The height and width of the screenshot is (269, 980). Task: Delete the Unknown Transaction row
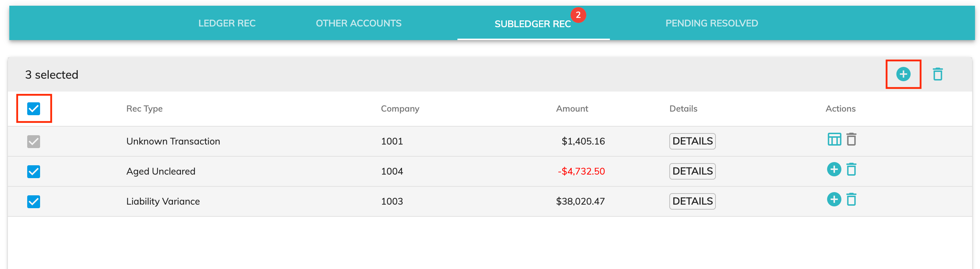pos(852,140)
